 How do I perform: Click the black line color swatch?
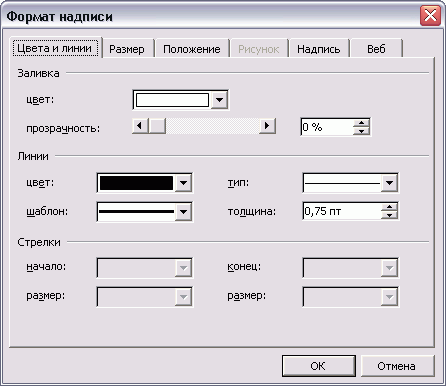pyautogui.click(x=136, y=183)
